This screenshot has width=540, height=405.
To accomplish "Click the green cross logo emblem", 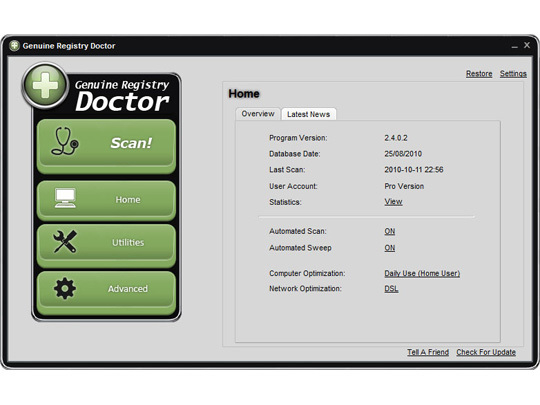I will pyautogui.click(x=45, y=85).
